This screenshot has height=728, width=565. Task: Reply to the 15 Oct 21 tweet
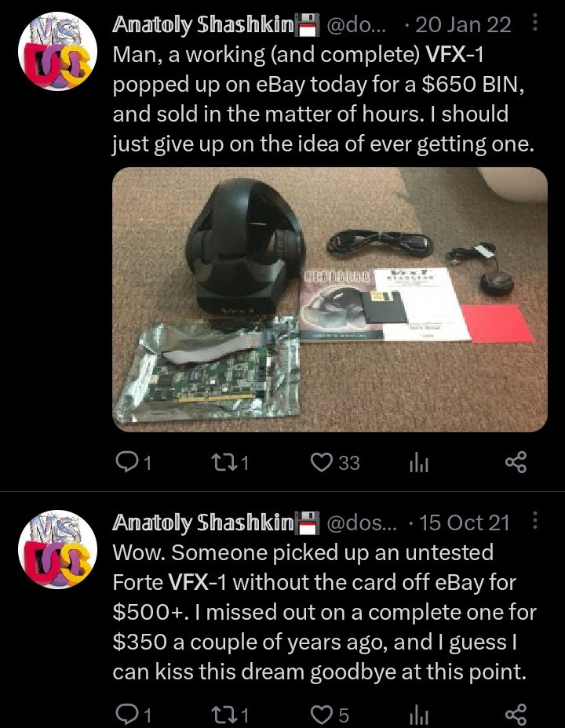click(133, 715)
